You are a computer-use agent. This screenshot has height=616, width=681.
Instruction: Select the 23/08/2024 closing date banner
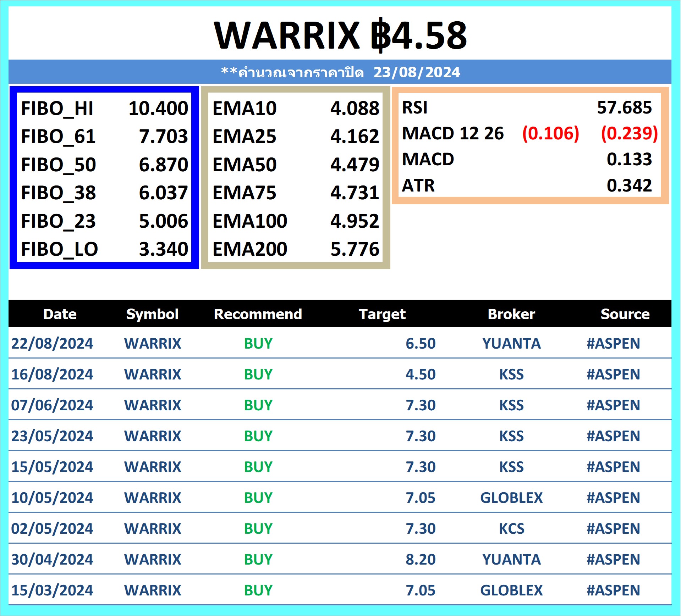[x=340, y=72]
